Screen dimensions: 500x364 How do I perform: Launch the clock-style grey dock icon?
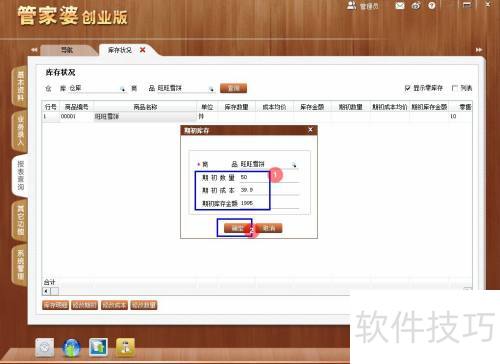[x=45, y=348]
